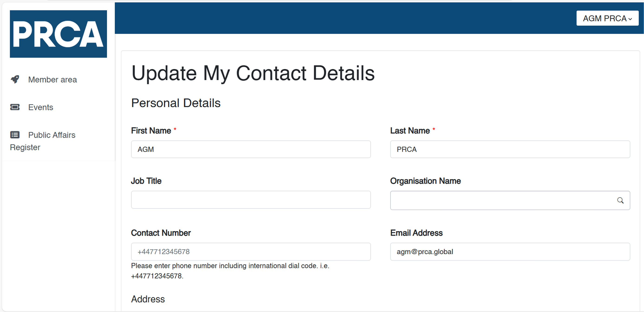The height and width of the screenshot is (312, 644).
Task: Click the Contact Number label
Action: coord(161,233)
